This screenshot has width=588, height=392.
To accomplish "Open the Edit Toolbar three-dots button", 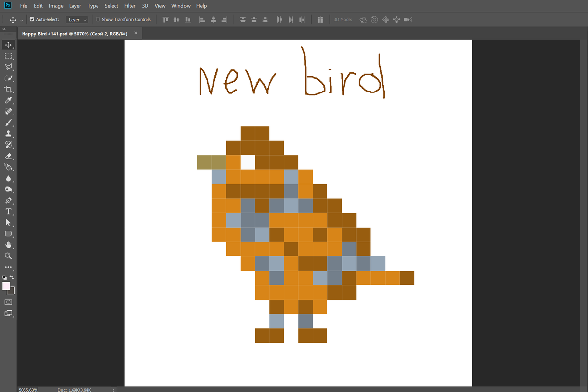I will pyautogui.click(x=8, y=267).
